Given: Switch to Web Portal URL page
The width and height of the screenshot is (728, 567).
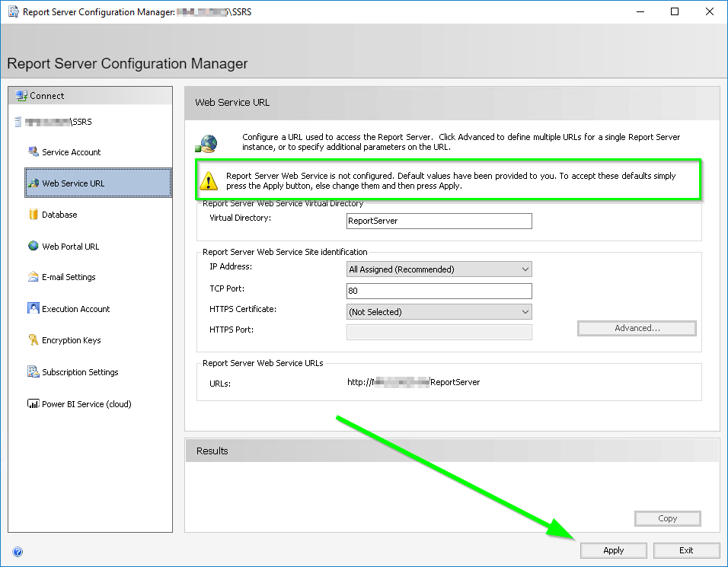Looking at the screenshot, I should click(x=71, y=247).
